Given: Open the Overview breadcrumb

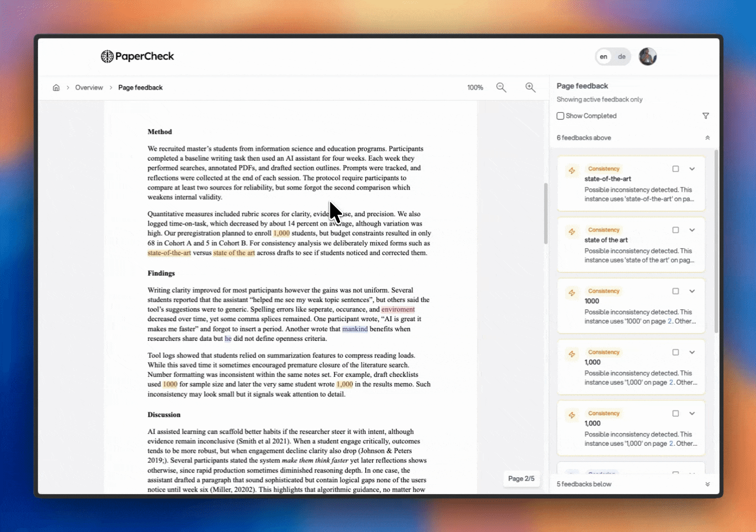Looking at the screenshot, I should pyautogui.click(x=89, y=88).
